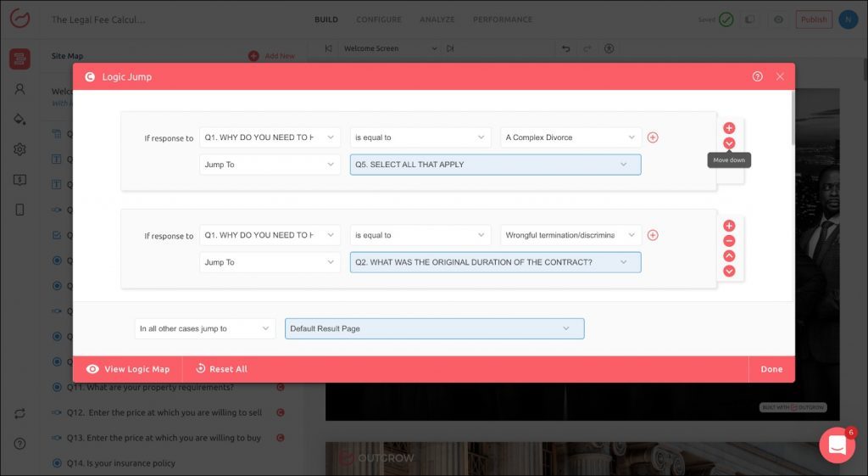Switch to the CONFIGURE tab
868x476 pixels.
point(379,20)
